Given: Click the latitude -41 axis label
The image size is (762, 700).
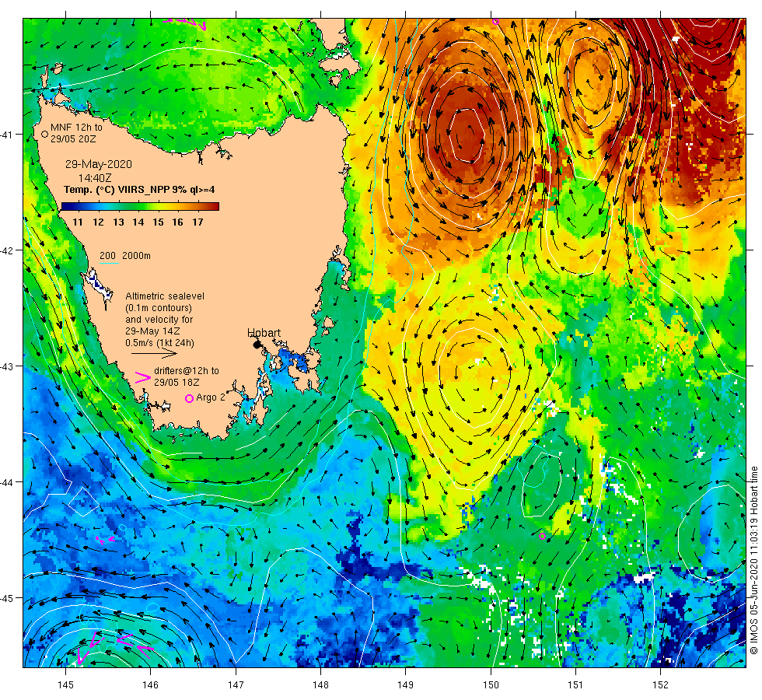Looking at the screenshot, I should (6, 135).
